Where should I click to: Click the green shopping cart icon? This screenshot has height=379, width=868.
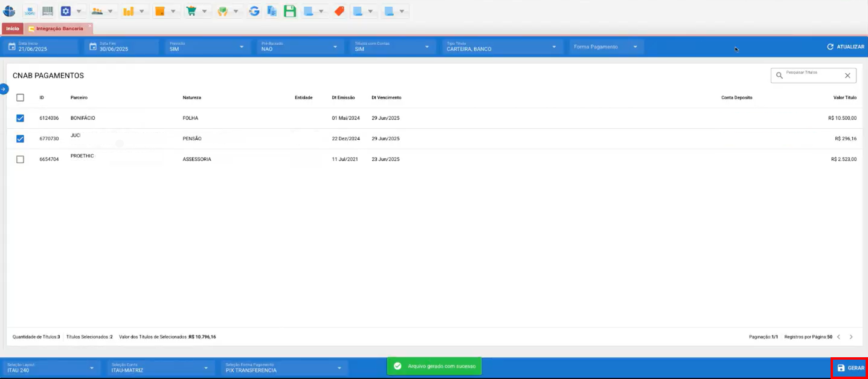(x=191, y=11)
